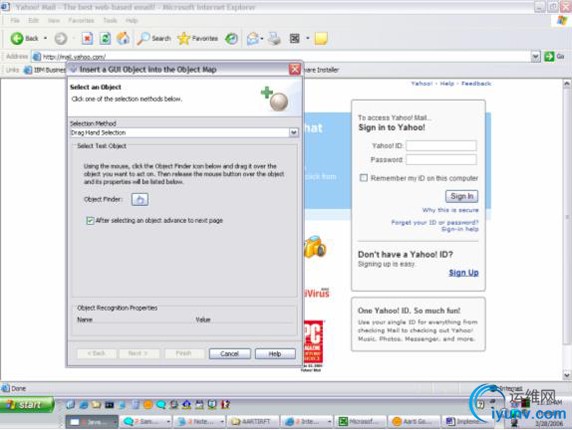Click the Print toolbar icon

[x=274, y=38]
